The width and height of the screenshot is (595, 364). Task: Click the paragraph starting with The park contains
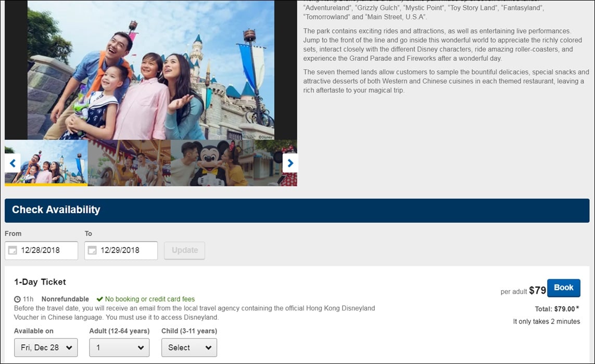[x=442, y=45]
